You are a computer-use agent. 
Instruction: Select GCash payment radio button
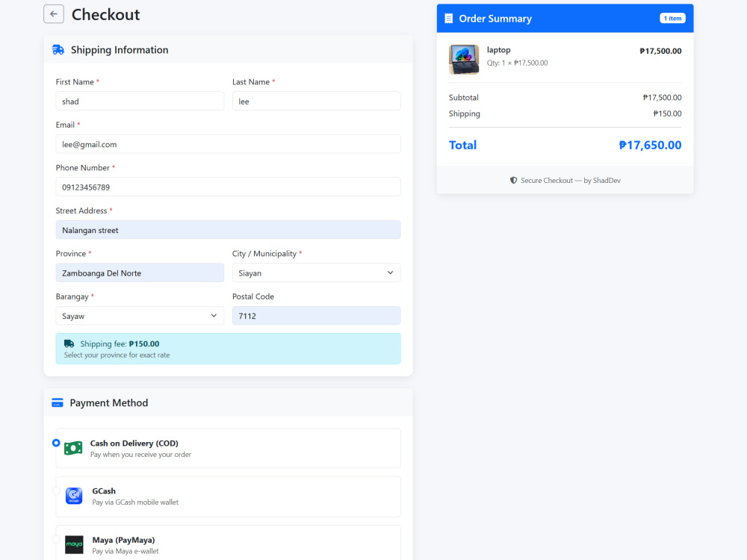coord(56,491)
